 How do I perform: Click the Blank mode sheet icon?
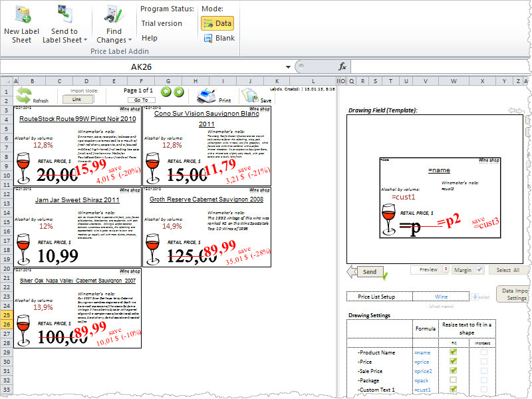coord(208,39)
